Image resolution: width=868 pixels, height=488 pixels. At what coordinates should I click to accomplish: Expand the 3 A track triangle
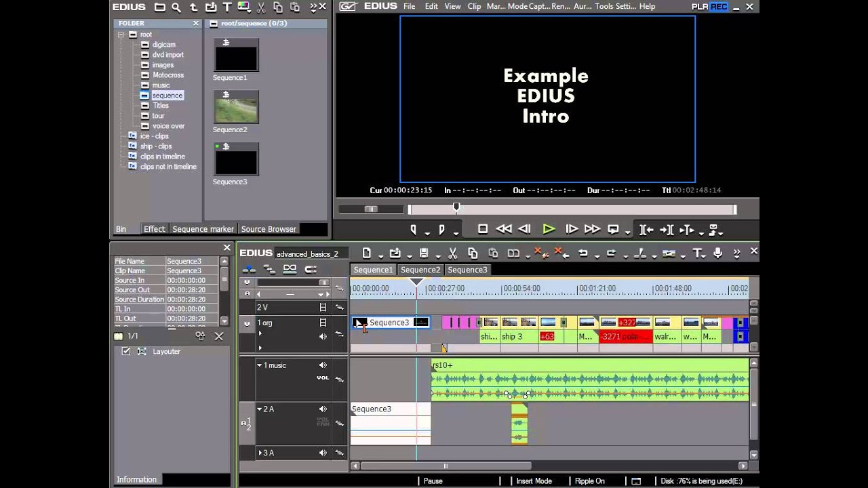click(260, 453)
